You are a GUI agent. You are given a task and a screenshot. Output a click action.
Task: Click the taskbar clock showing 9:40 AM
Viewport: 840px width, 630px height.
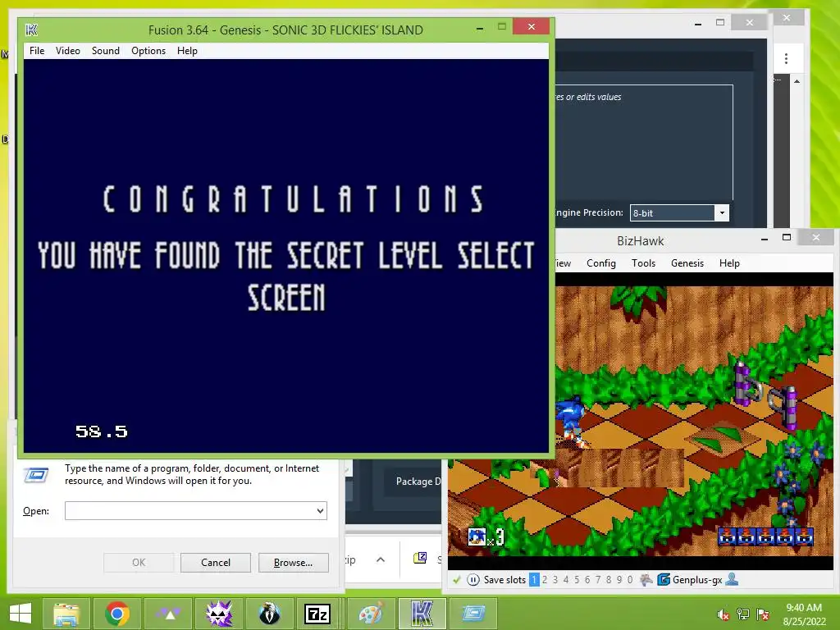tap(804, 614)
